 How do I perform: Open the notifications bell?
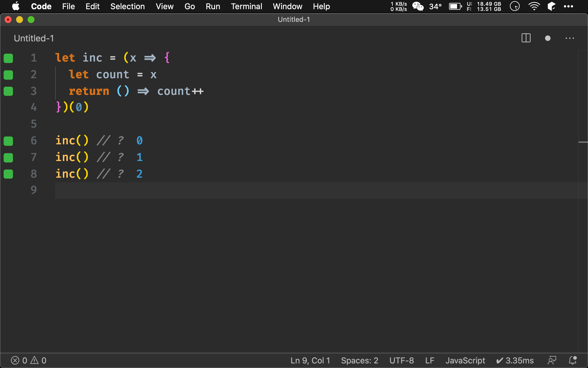point(573,361)
